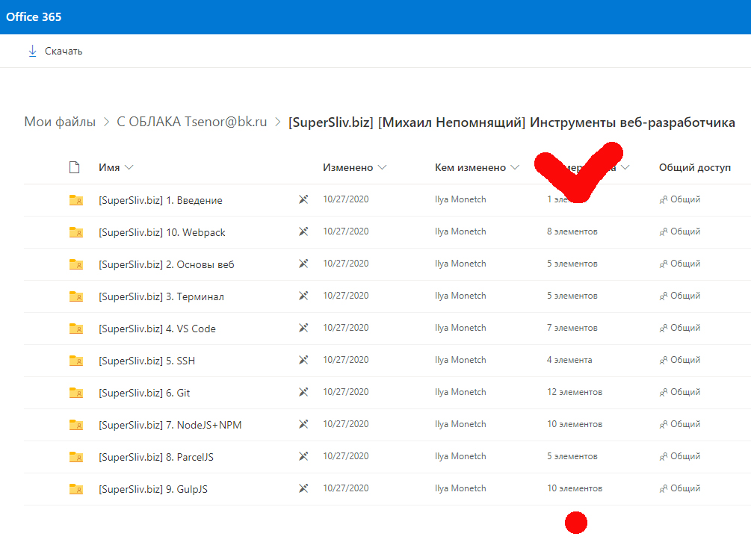Click Общий sharing status for 5. SSH
751x560 pixels.
coord(679,359)
